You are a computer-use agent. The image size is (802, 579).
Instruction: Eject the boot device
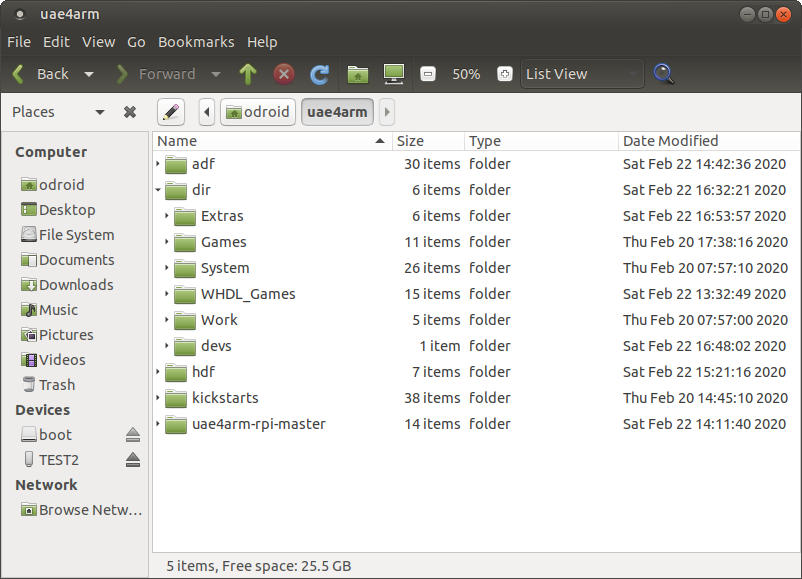click(132, 435)
